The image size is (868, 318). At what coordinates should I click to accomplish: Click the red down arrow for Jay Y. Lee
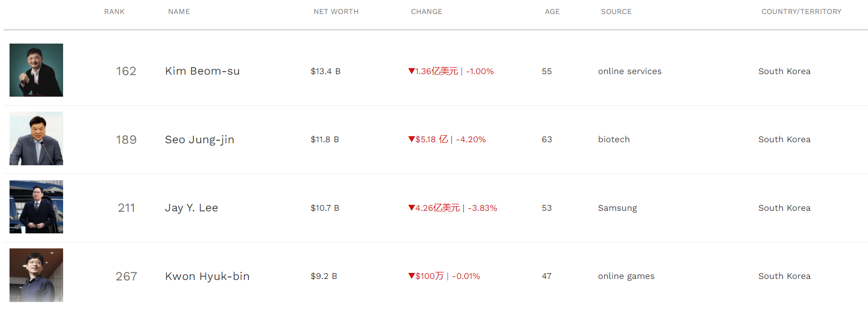(411, 208)
